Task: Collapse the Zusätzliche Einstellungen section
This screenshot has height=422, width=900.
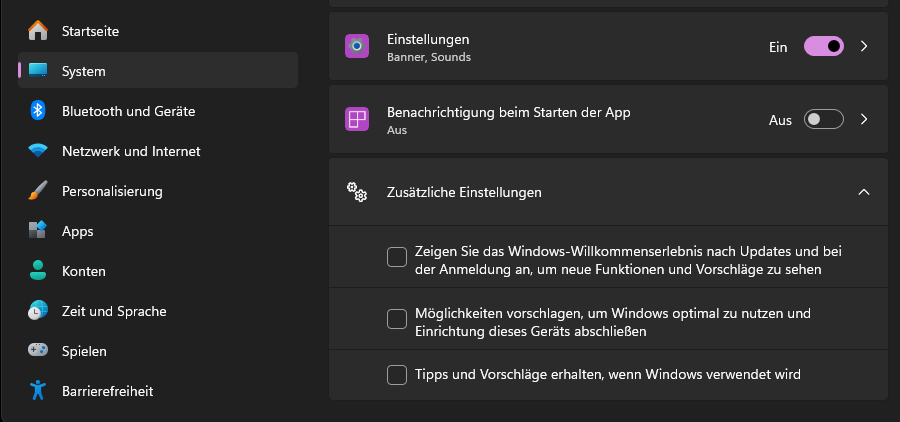Action: pyautogui.click(x=864, y=191)
